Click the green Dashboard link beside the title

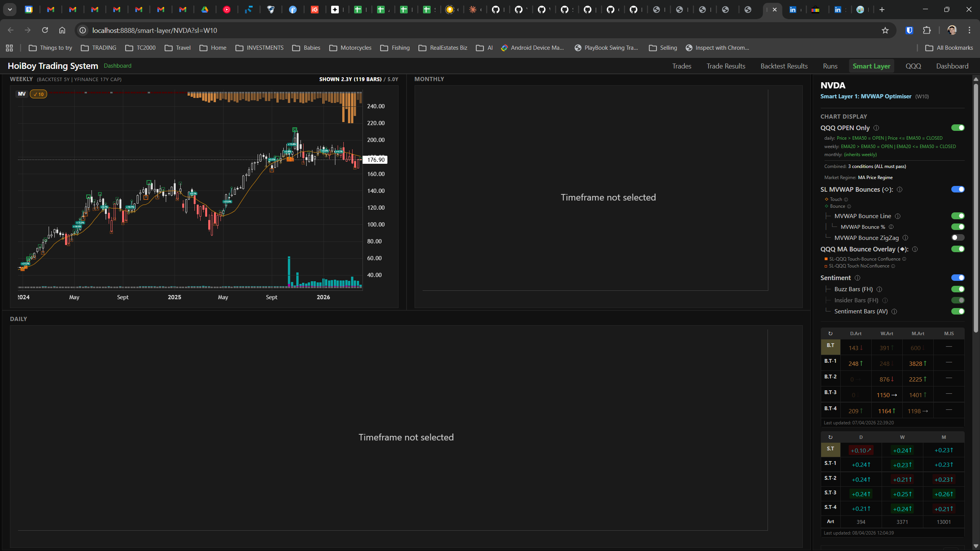coord(118,66)
